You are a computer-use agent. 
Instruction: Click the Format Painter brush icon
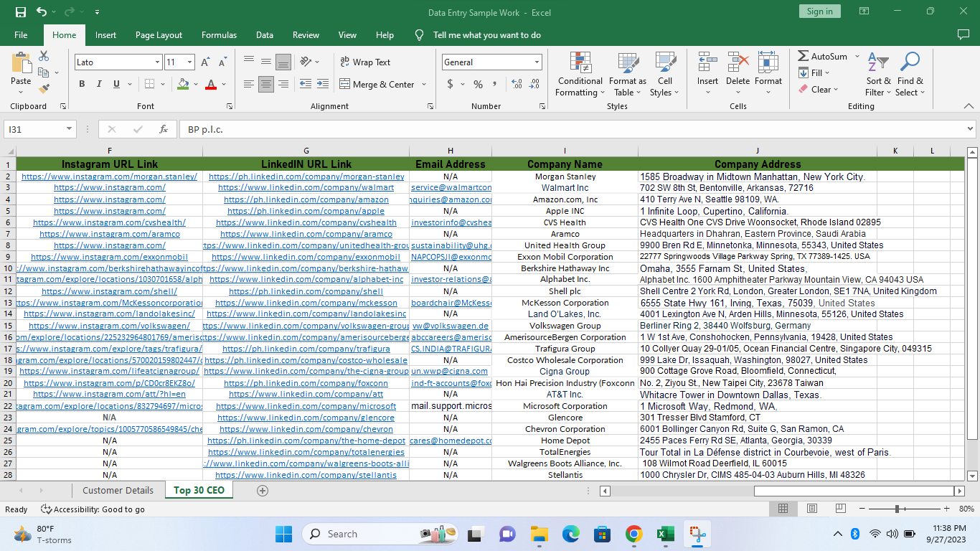[x=44, y=89]
